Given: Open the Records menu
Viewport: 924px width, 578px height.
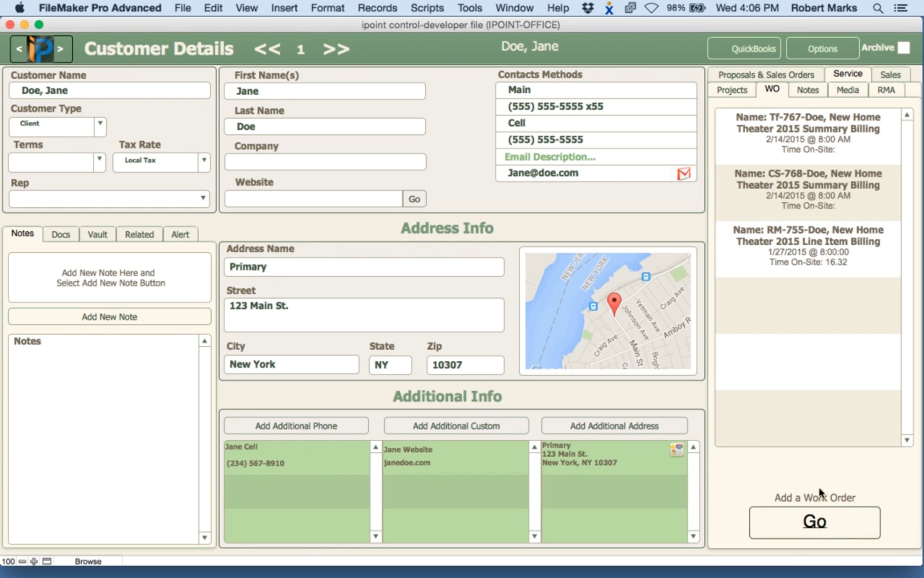Looking at the screenshot, I should pyautogui.click(x=377, y=8).
